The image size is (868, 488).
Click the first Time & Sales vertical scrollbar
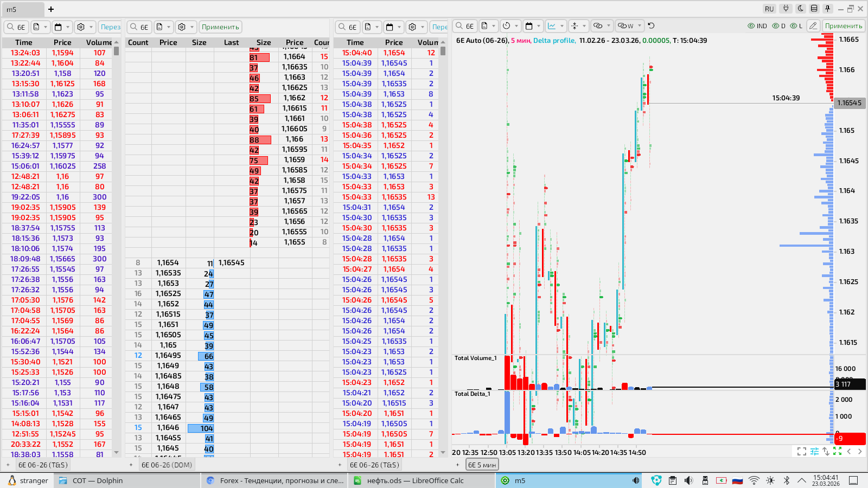coord(116,249)
